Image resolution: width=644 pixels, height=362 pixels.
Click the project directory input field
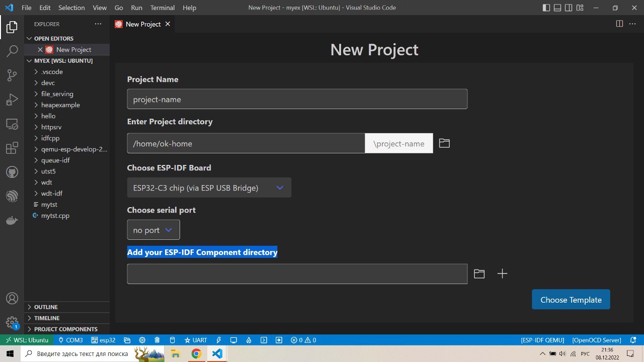[246, 143]
